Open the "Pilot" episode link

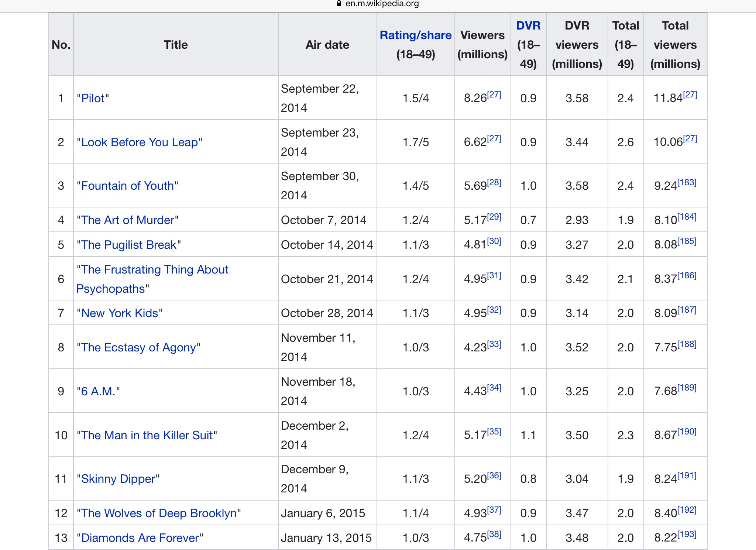[93, 98]
